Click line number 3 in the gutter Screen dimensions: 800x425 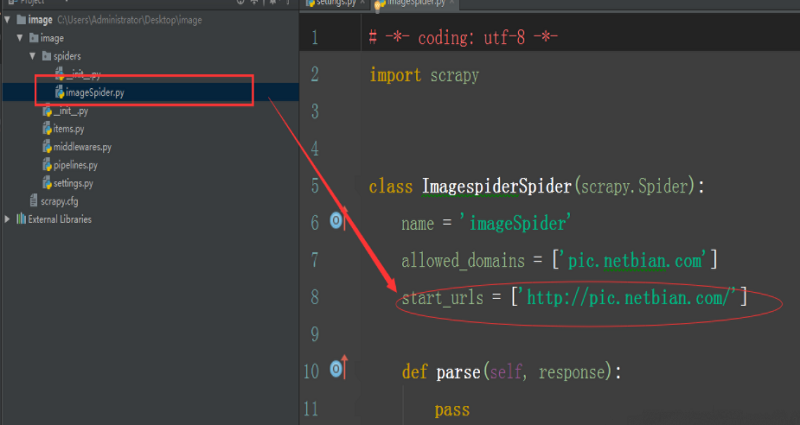pyautogui.click(x=315, y=111)
